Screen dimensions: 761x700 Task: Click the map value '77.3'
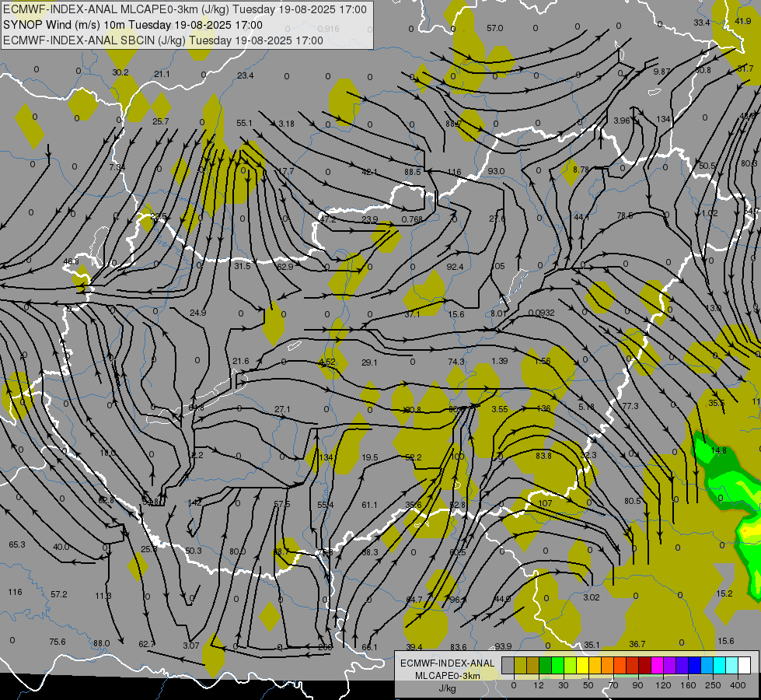[630, 406]
